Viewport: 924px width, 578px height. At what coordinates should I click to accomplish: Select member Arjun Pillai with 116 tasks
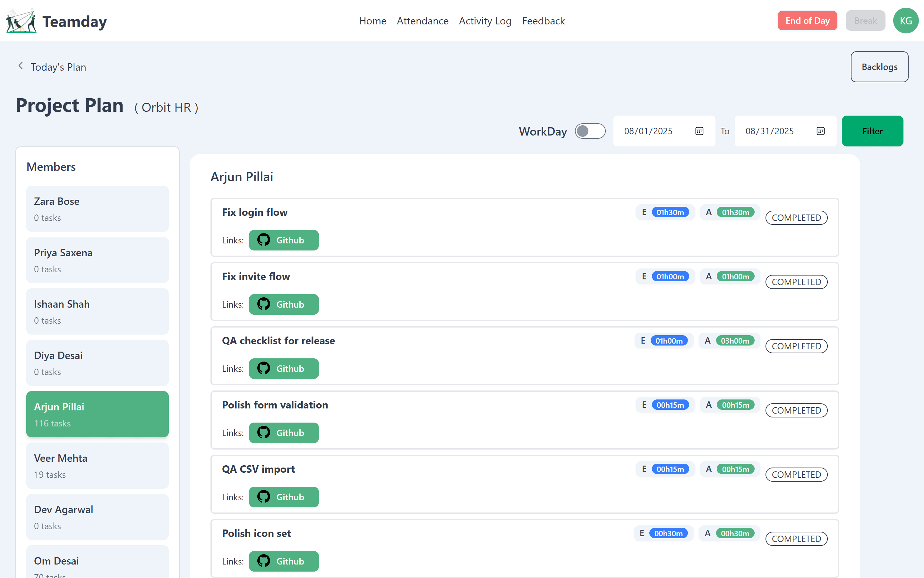(97, 414)
